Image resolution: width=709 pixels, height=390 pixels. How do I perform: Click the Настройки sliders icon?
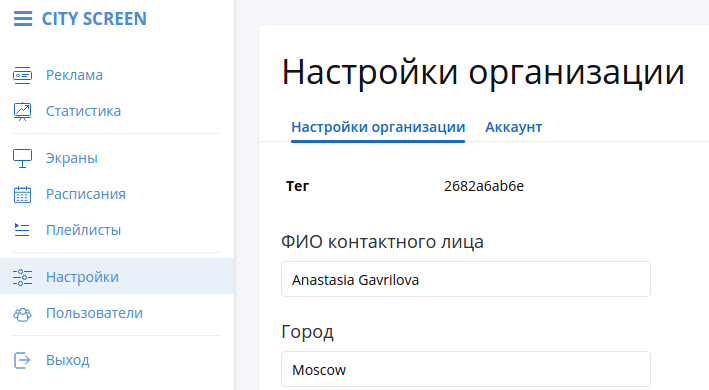[22, 277]
